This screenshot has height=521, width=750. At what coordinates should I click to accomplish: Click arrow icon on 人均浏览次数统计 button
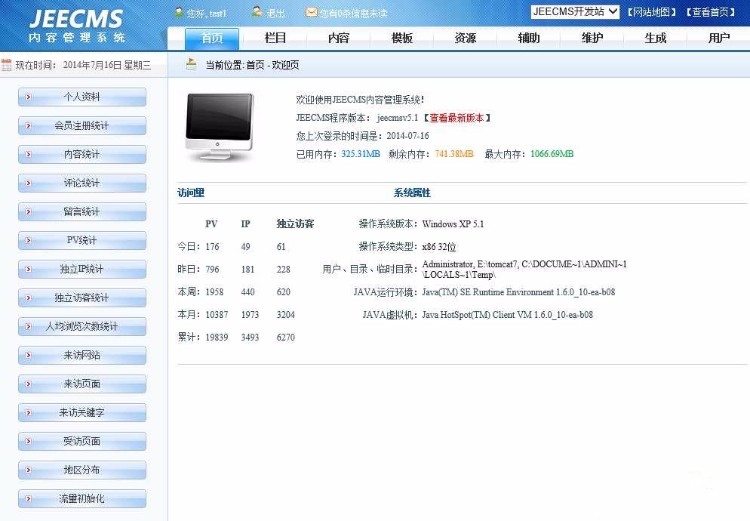coord(28,327)
